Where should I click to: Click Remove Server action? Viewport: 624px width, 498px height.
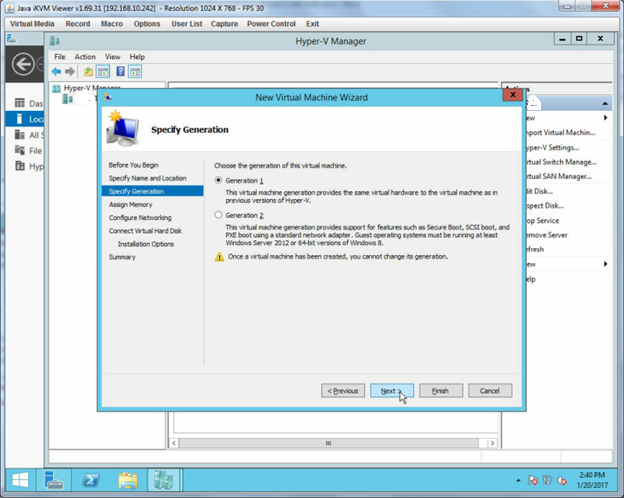546,235
